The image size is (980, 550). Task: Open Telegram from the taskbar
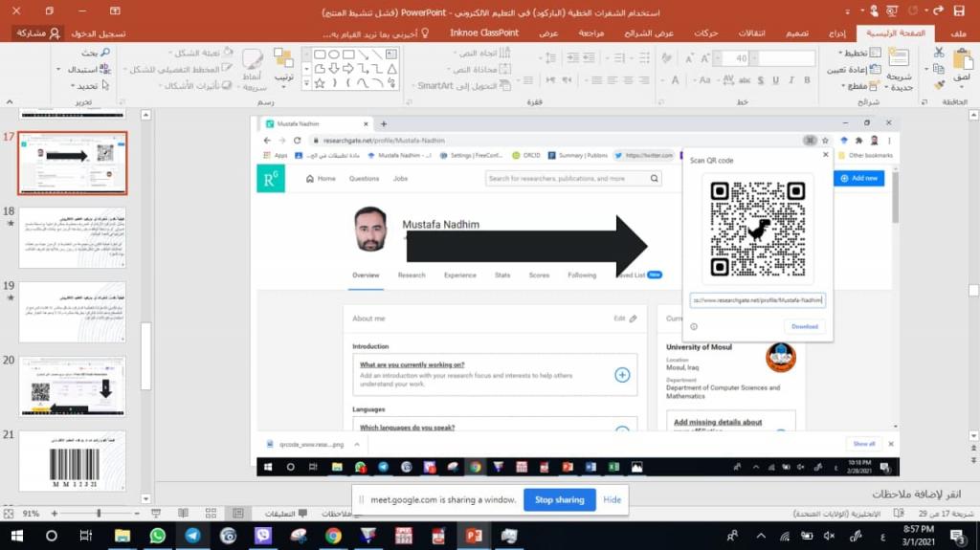click(192, 536)
